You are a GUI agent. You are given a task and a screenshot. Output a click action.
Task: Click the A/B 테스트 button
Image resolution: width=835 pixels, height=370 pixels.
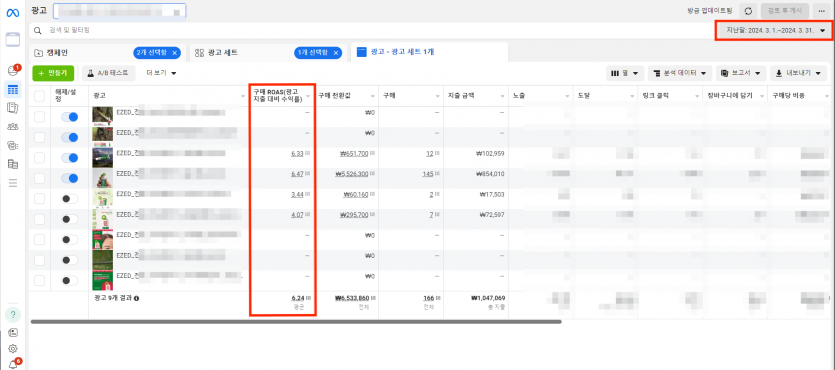pos(108,73)
